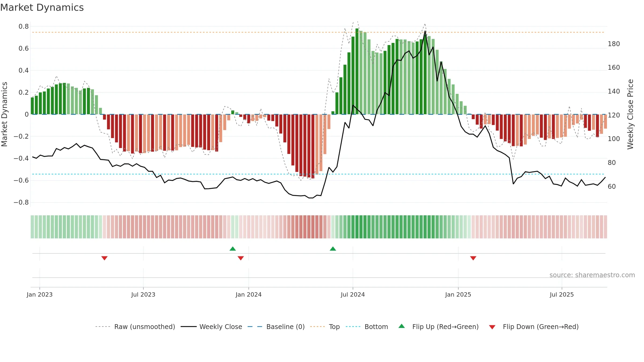Toggle the Top legend entry
Screen dimensions: 644x362
(x=325, y=327)
